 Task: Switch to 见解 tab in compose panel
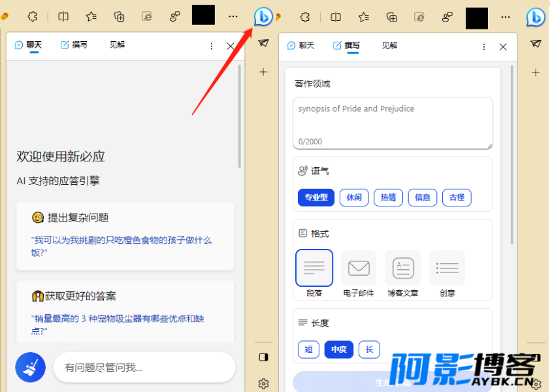tap(389, 46)
